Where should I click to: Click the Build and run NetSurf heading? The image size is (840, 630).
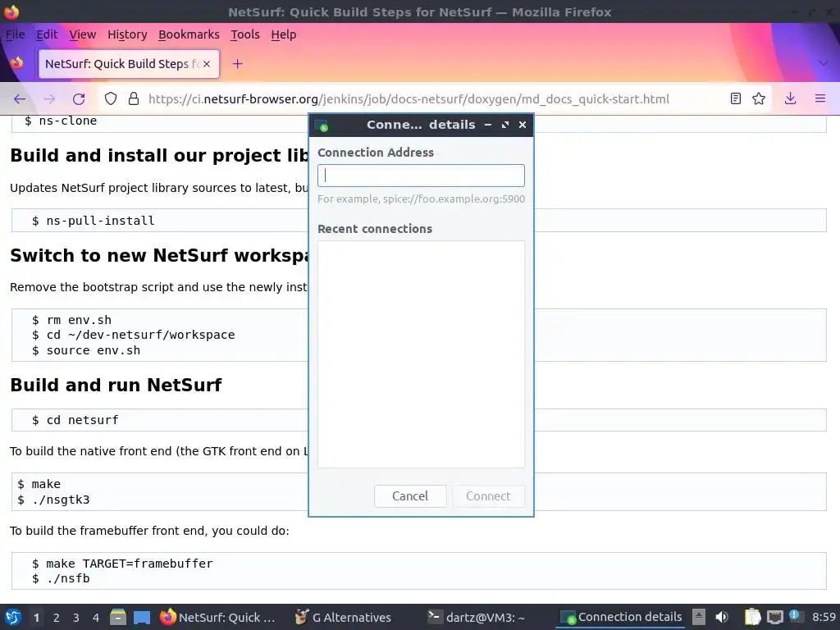point(116,386)
